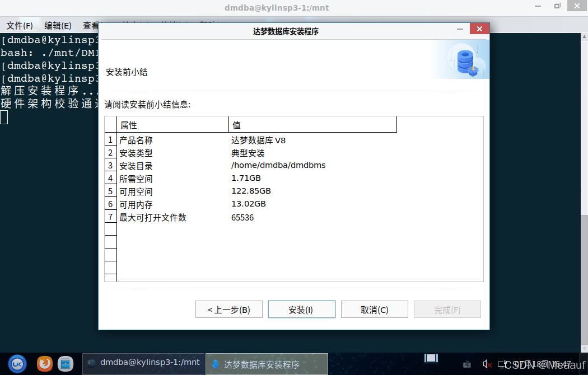Image resolution: width=588 pixels, height=375 pixels.
Task: Minimize the 达梦数据库安装程序 dialog
Action: tap(460, 29)
